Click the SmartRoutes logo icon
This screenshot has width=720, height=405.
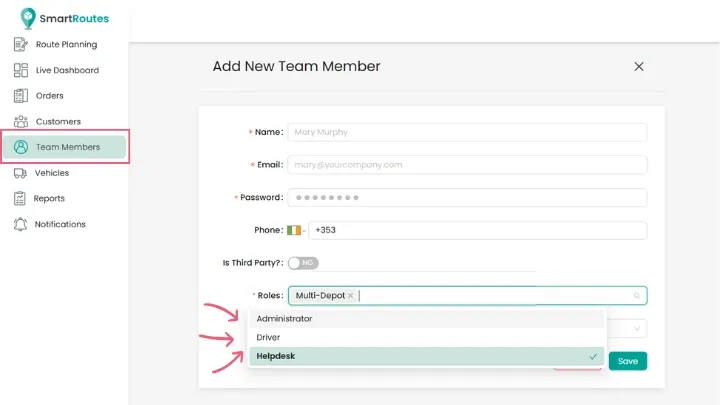27,18
